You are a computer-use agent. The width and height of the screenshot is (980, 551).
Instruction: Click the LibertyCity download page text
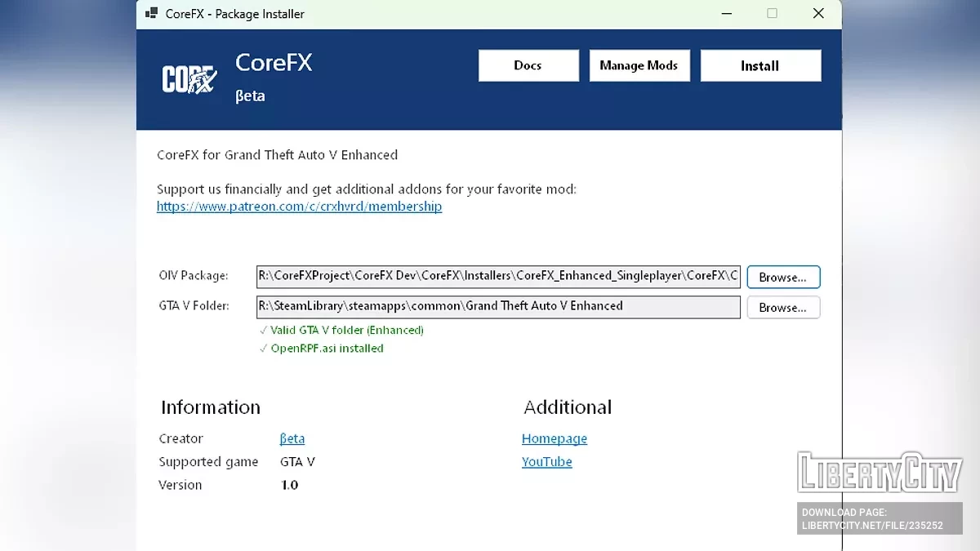tap(872, 519)
